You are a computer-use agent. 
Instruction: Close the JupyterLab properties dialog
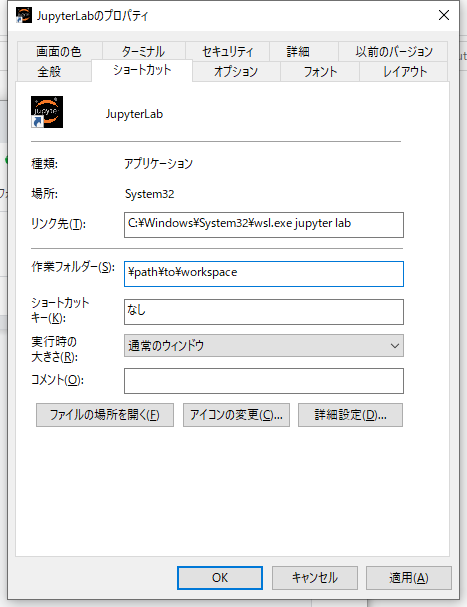tap(444, 15)
